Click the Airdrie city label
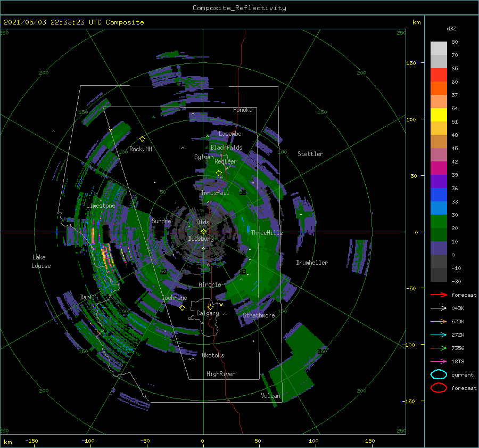This screenshot has height=448, width=479. (210, 284)
